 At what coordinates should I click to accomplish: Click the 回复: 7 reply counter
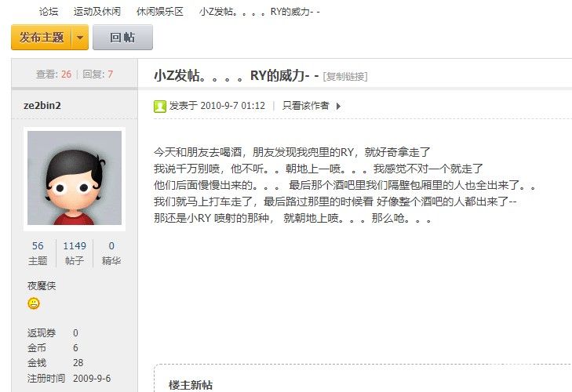pos(98,74)
